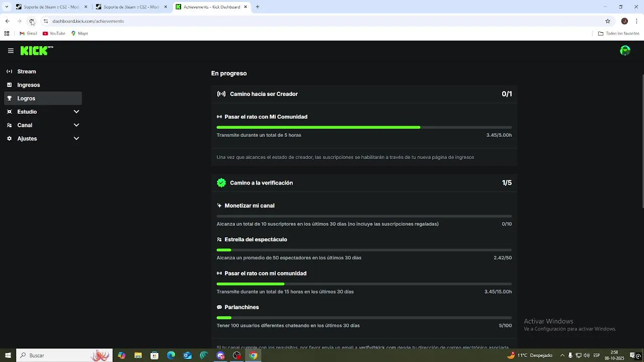Reload the current page
The height and width of the screenshot is (362, 644).
tap(31, 21)
